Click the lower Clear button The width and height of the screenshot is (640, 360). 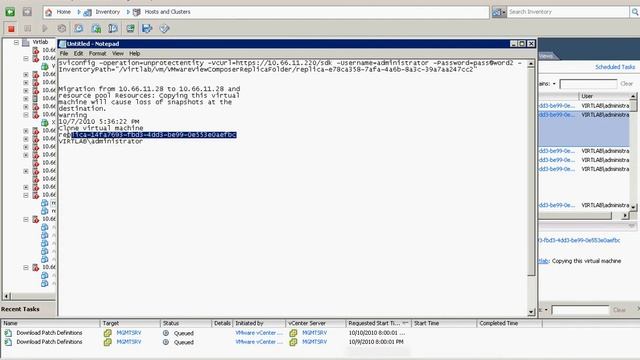619,310
